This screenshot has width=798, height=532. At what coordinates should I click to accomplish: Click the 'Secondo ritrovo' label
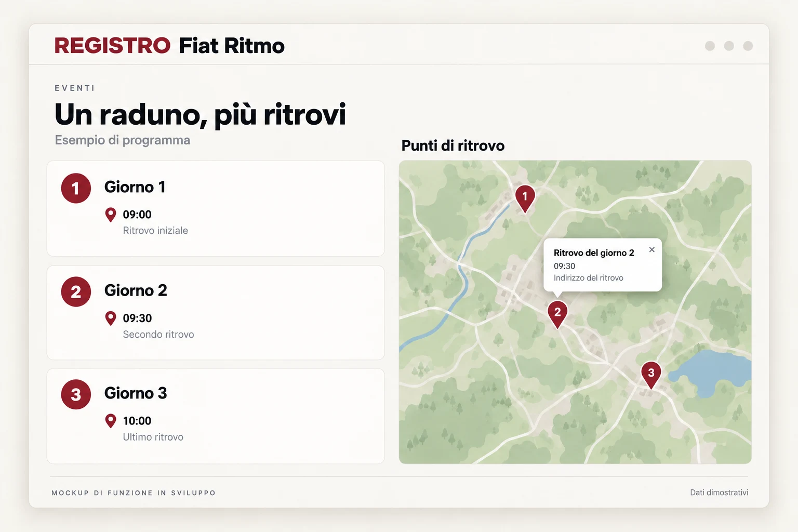(x=158, y=335)
